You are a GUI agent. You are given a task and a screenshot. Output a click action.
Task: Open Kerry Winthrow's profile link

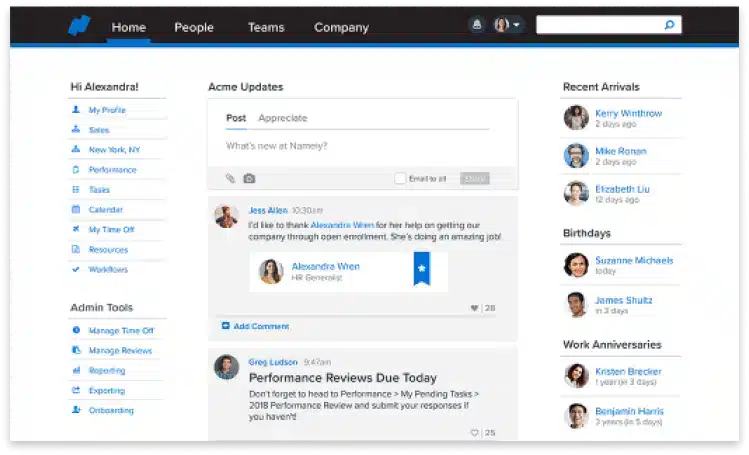pos(628,113)
